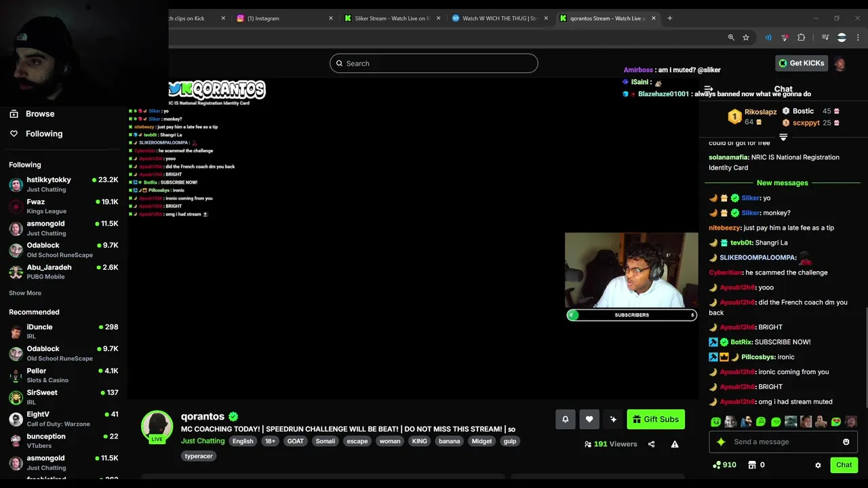This screenshot has width=868, height=488.
Task: Click scxppyt in gift leaderboard
Action: 806,123
